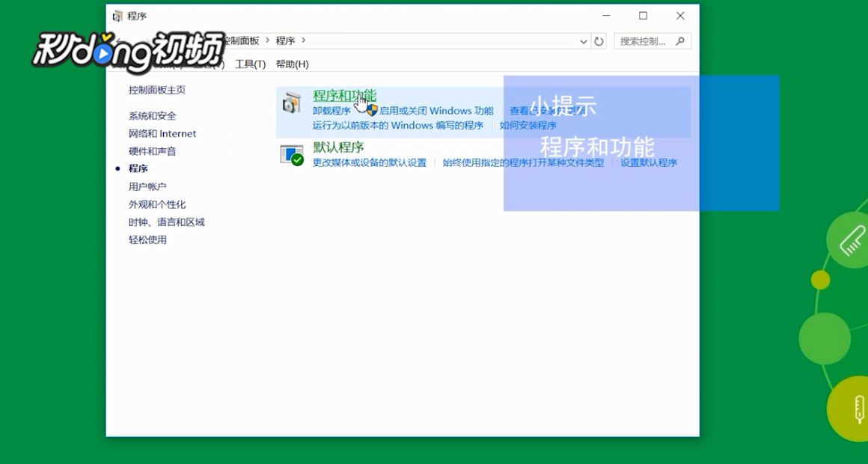The width and height of the screenshot is (868, 464).
Task: Open 时钟、语言和区域 category in sidebar
Action: 167,222
